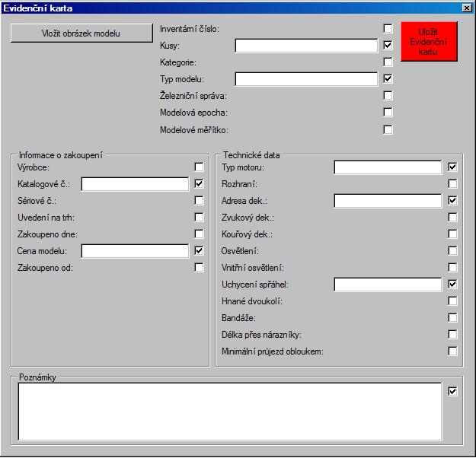
Task: Uncheck the Adresa dek. checkbox
Action: click(452, 200)
